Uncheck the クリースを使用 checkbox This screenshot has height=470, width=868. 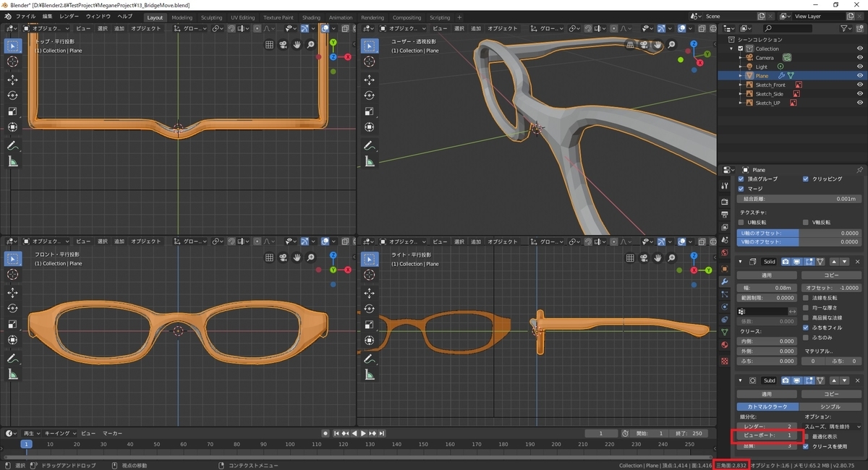[x=807, y=446]
